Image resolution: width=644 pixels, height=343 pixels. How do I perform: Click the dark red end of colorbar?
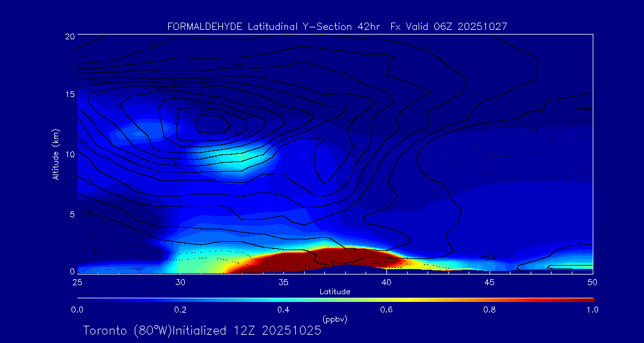[584, 300]
